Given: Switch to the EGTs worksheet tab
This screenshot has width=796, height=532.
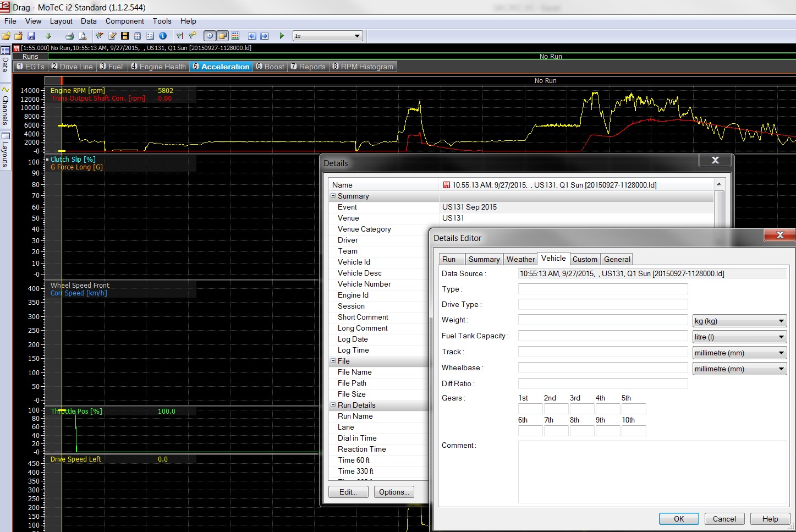Looking at the screenshot, I should [30, 67].
